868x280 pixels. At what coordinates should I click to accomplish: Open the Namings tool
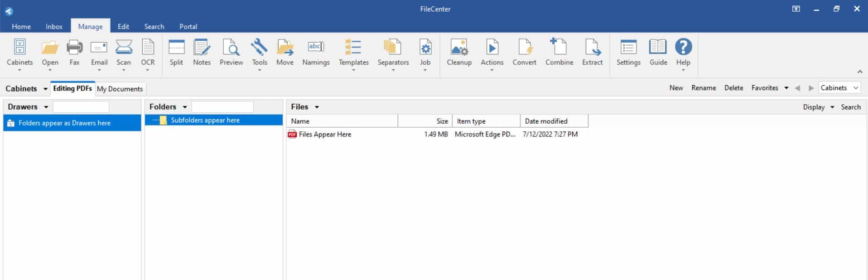coord(316,47)
